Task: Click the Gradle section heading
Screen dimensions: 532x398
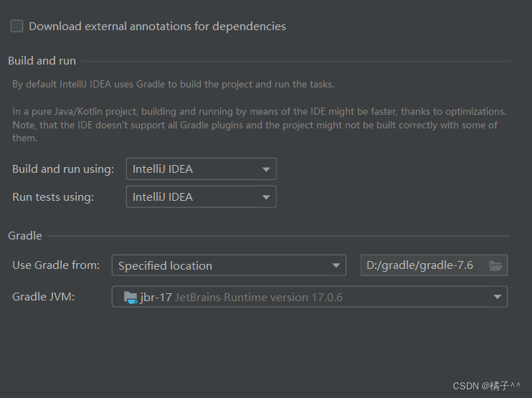Action: click(x=25, y=236)
